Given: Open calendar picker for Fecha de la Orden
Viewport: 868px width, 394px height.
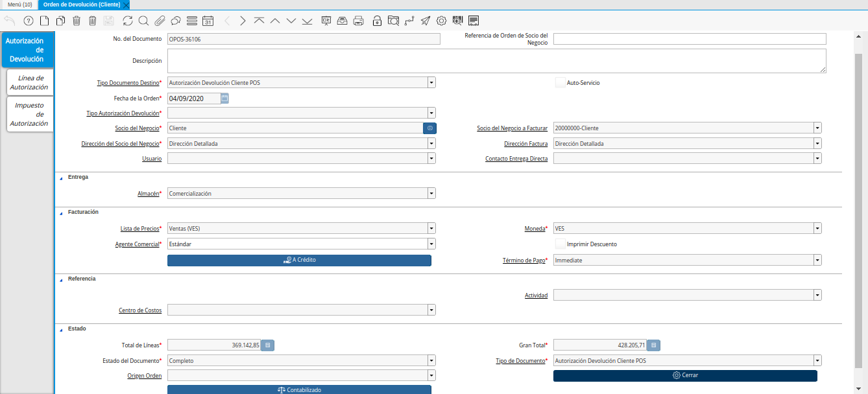Looking at the screenshot, I should 224,98.
